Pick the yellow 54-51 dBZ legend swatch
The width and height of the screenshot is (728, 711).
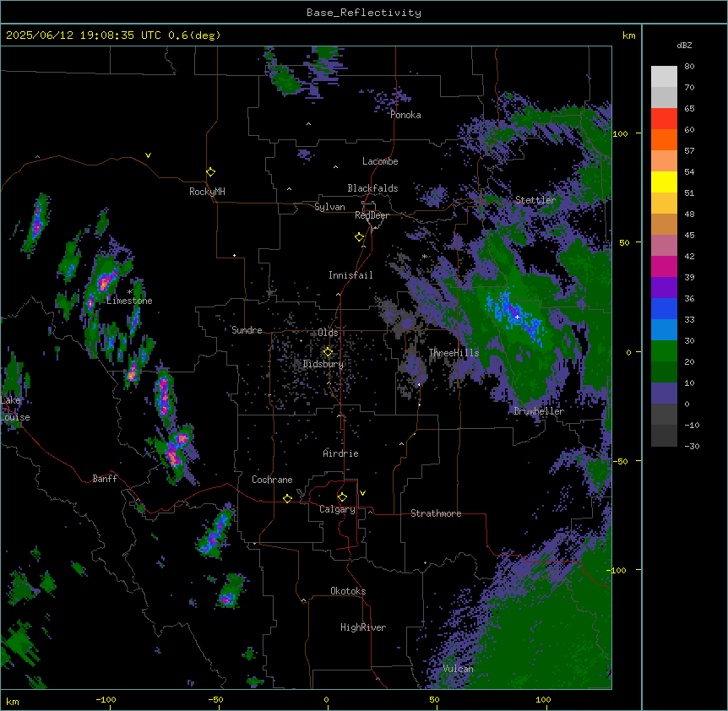664,182
